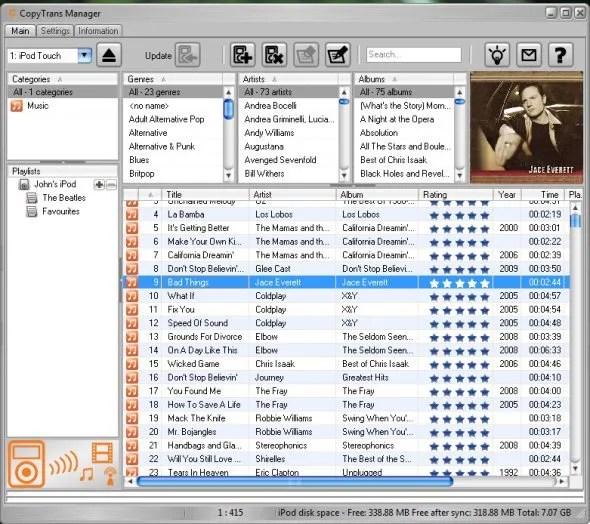
Task: Open the iPod Touch device dropdown
Action: pos(85,56)
